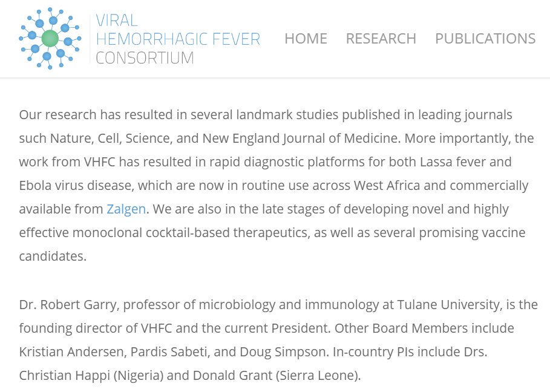The height and width of the screenshot is (392, 550).
Task: Click 'Christian Happi (Nigeria)' text
Action: pos(91,375)
